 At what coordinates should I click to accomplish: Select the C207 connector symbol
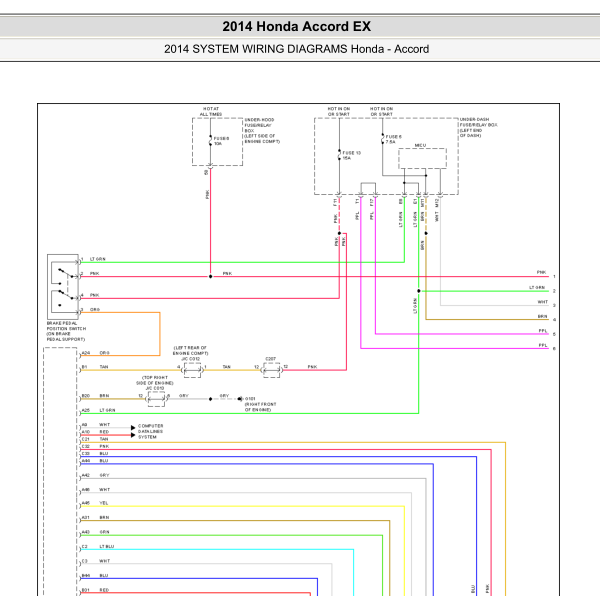[272, 370]
